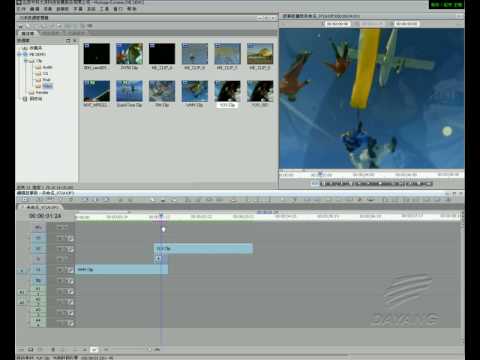Expand the last root node in the folder tree
The height and width of the screenshot is (360, 480).
pos(19,99)
